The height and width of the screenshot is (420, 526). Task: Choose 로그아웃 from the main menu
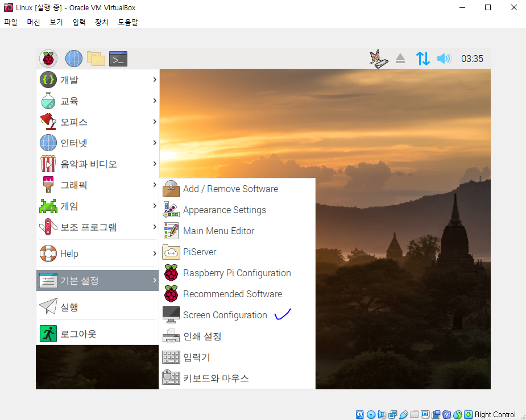97,334
